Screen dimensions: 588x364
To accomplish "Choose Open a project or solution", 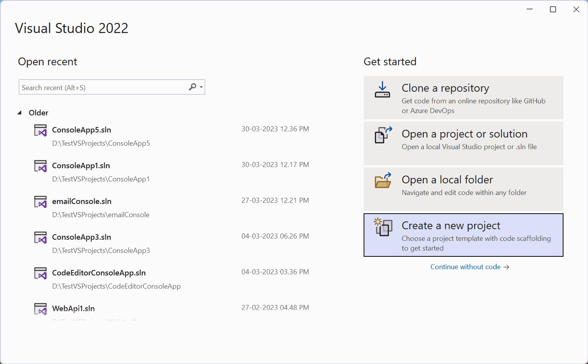I will (x=463, y=143).
